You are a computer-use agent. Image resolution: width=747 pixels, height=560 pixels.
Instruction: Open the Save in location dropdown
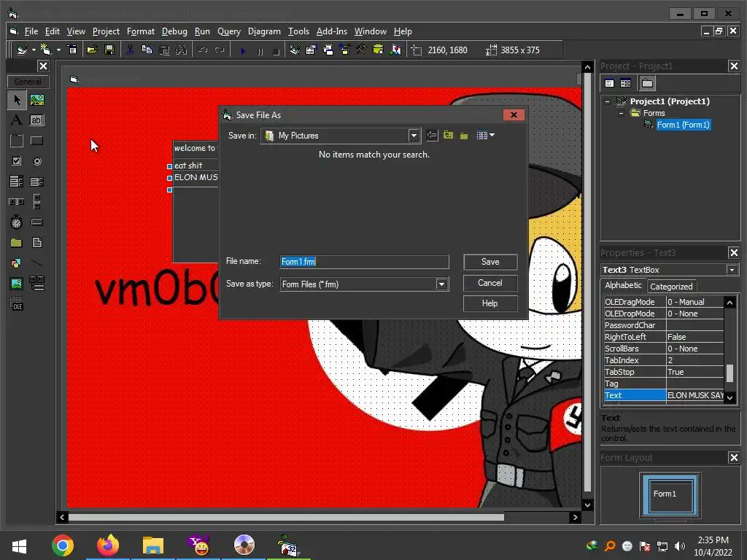[414, 136]
